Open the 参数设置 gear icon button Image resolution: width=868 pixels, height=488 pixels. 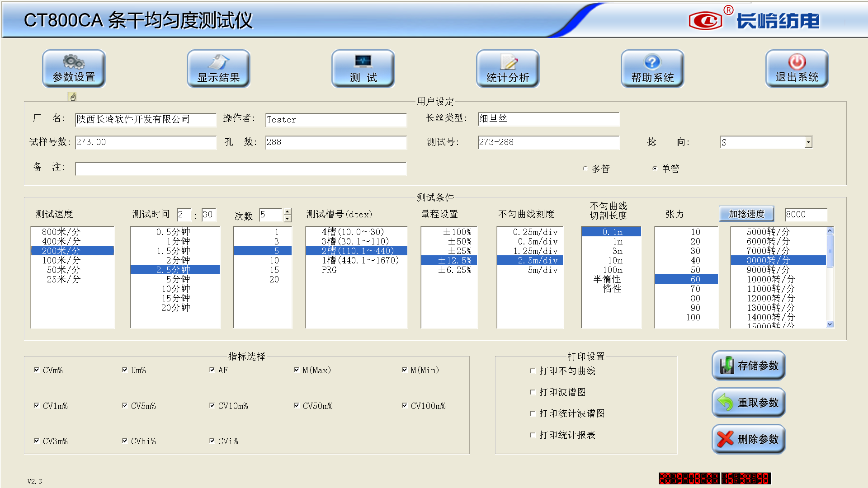[x=74, y=69]
